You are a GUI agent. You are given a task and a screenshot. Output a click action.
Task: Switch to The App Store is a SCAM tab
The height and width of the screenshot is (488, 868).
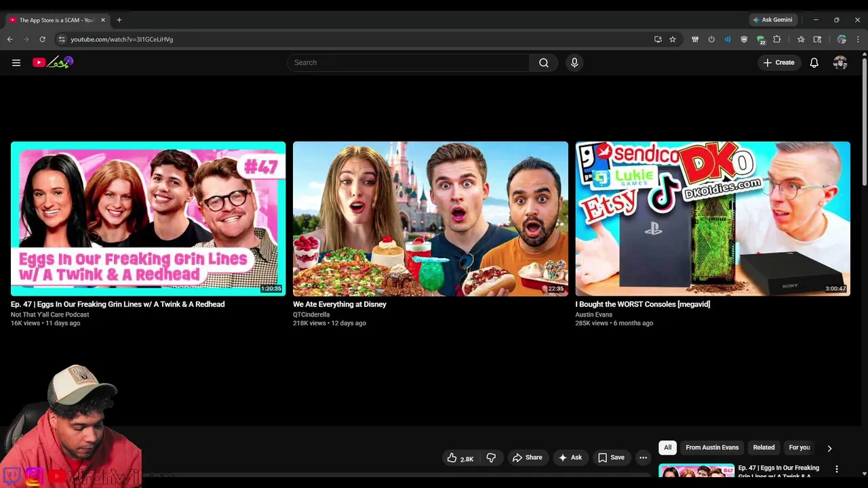(57, 20)
